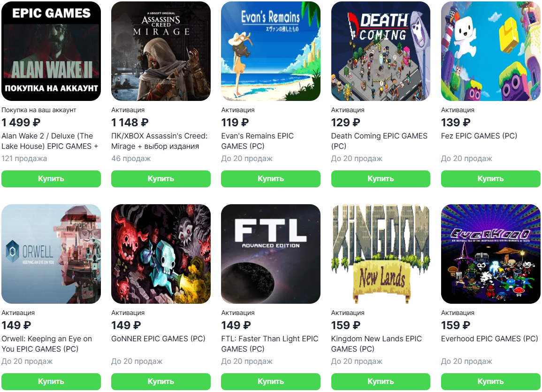Buy Assassin's Creed: Mirage with Купить button

tap(161, 179)
